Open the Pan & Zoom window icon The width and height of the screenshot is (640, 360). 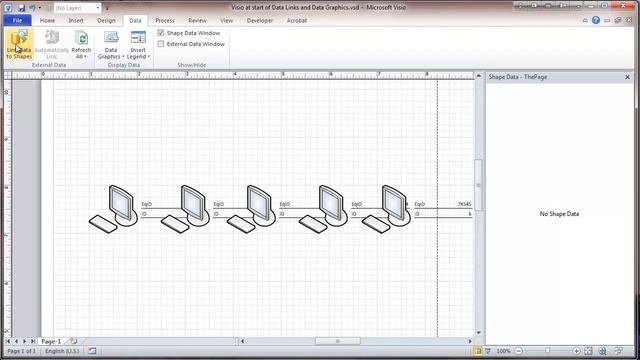602,351
